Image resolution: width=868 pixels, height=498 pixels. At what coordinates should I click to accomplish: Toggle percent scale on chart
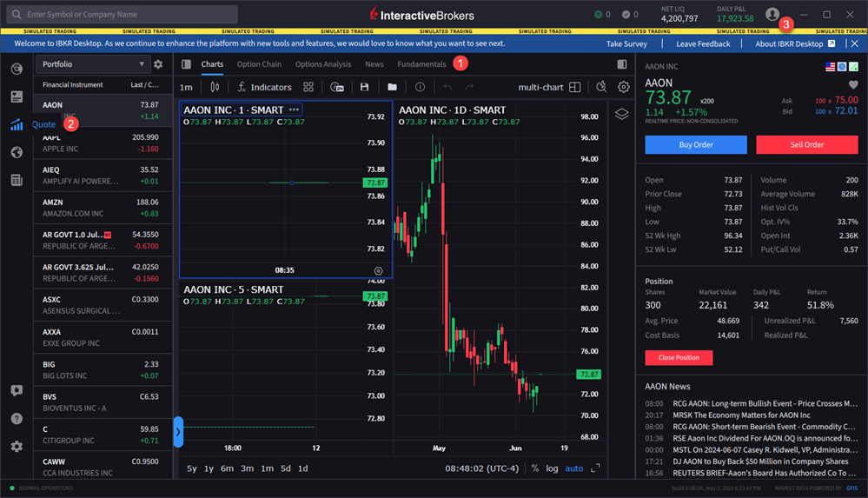[x=534, y=468]
